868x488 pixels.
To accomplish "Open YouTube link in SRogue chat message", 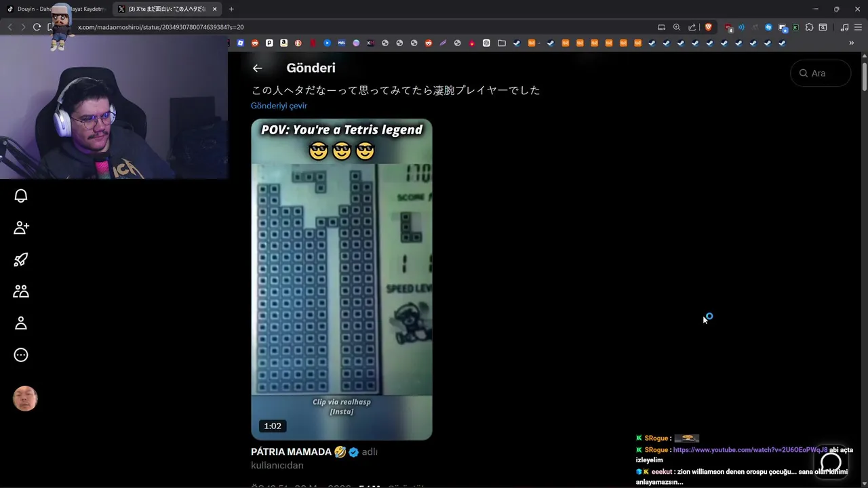I will [x=750, y=449].
